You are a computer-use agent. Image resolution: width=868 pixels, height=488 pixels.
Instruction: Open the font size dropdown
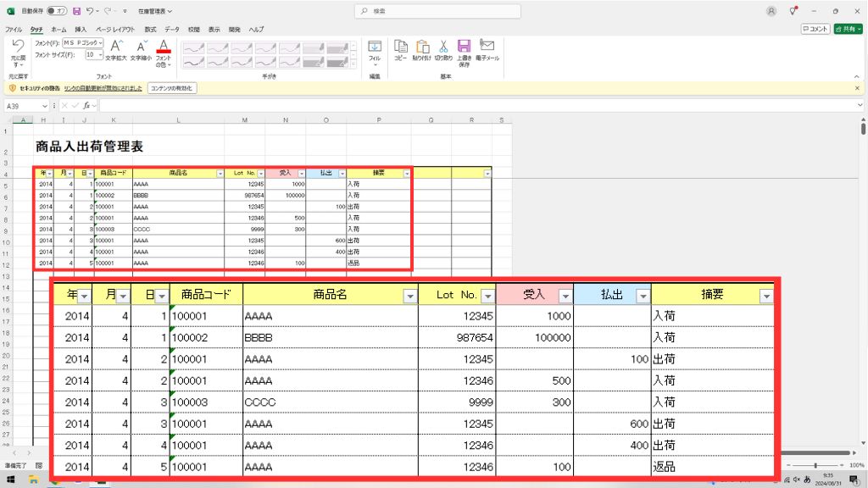click(100, 54)
